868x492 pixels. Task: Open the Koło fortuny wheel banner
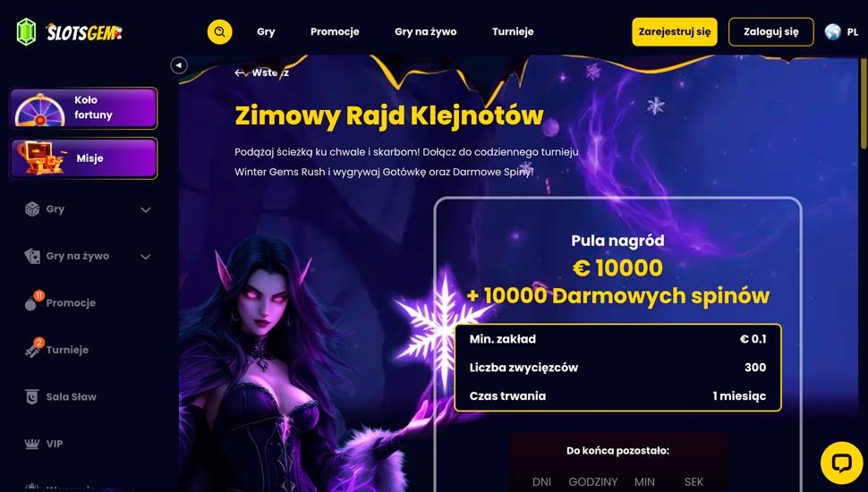point(83,108)
